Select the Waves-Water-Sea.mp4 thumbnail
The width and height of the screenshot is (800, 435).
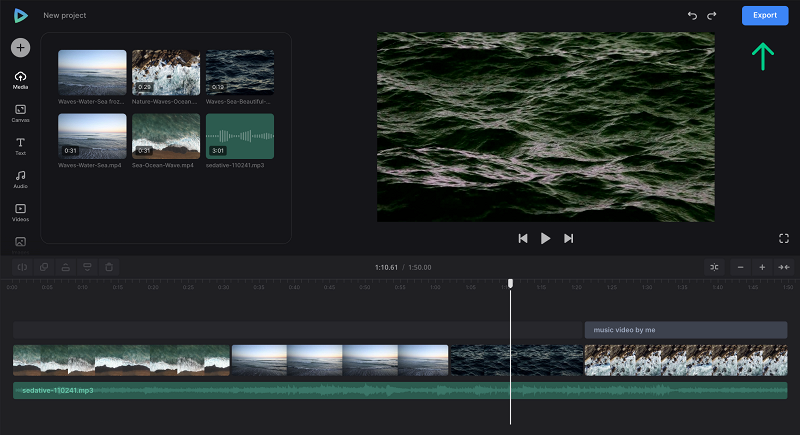tap(92, 136)
